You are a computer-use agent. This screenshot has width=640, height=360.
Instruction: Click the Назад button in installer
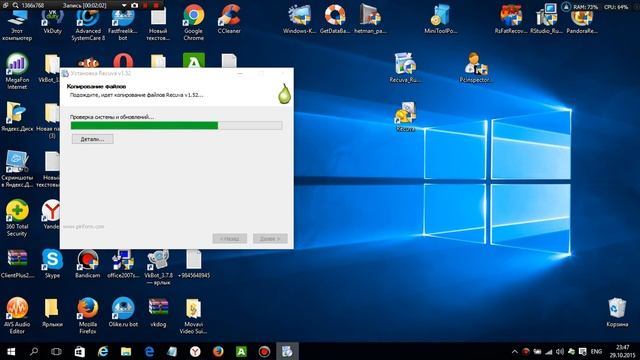click(x=229, y=238)
